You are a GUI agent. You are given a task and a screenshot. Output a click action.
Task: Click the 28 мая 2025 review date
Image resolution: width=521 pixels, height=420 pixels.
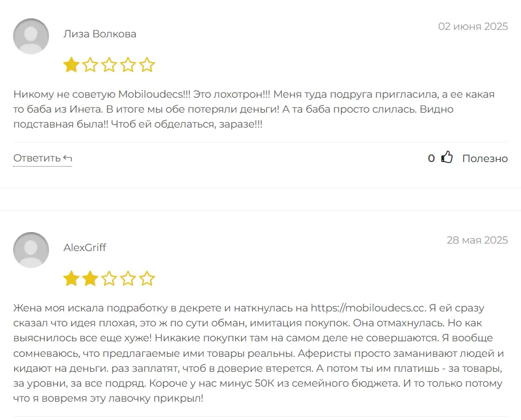tap(477, 240)
